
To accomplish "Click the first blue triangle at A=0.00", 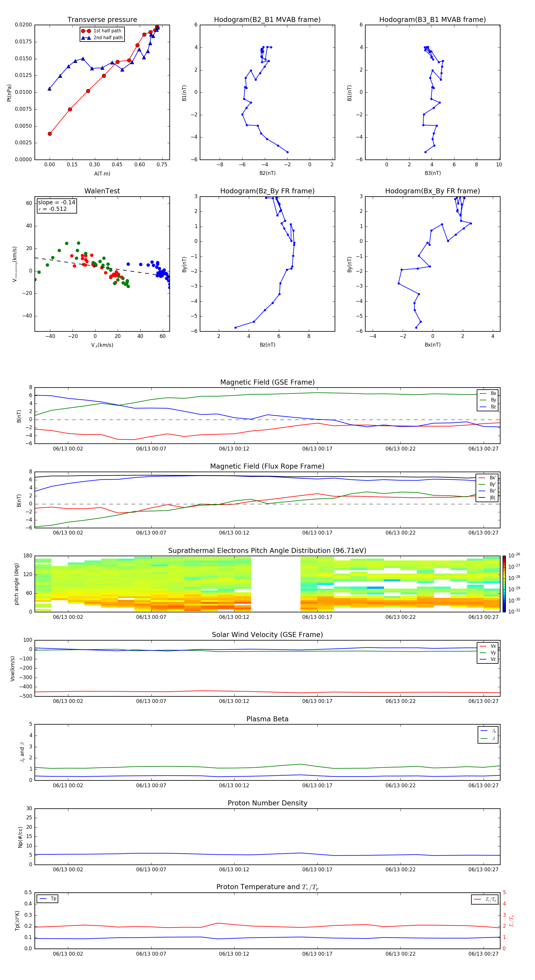I will [50, 88].
